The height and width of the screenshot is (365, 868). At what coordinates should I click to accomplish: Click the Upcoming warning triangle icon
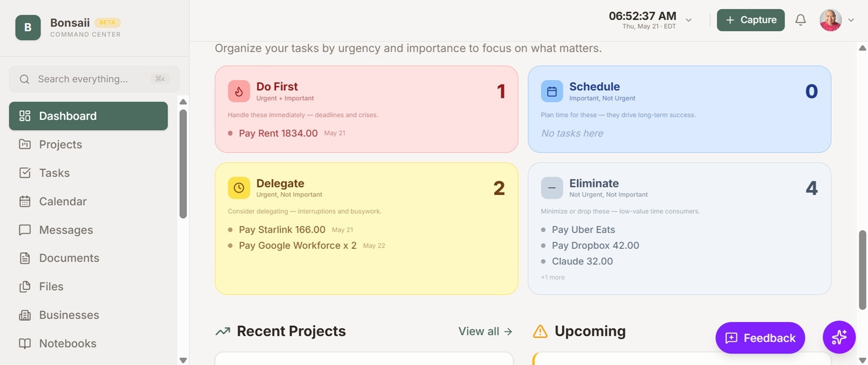point(540,331)
